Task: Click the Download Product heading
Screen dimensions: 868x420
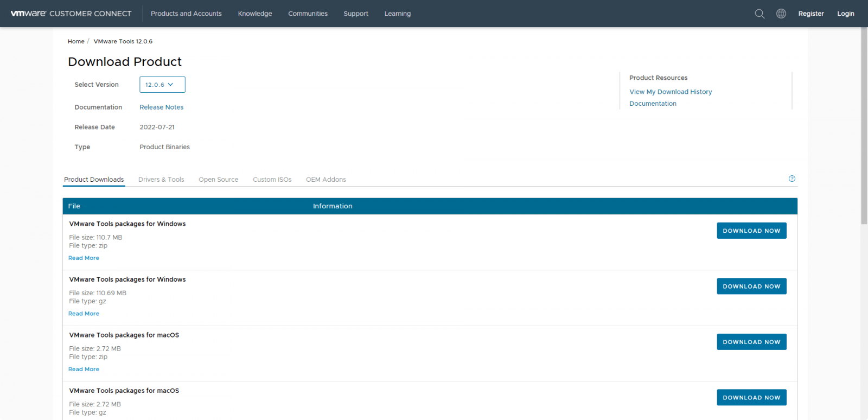Action: pyautogui.click(x=125, y=62)
